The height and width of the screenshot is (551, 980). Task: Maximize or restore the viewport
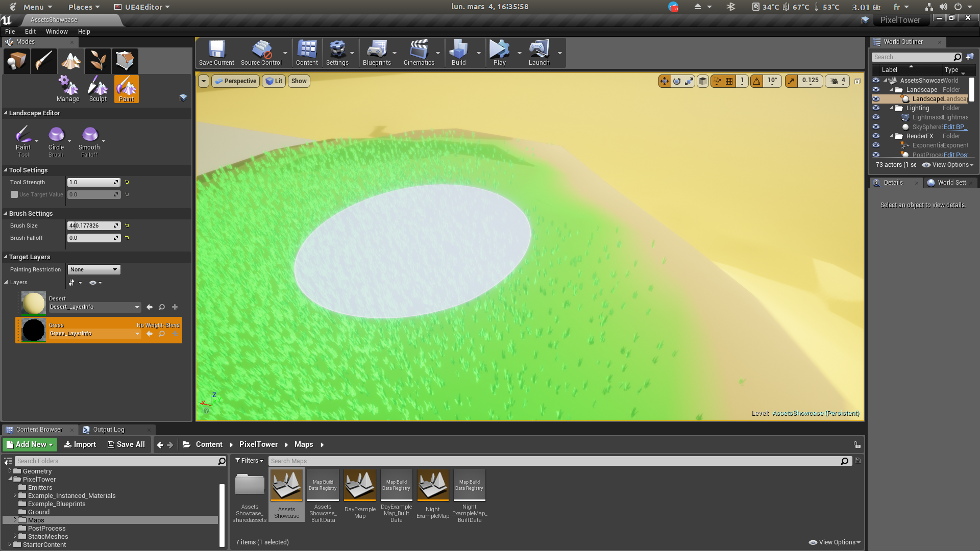coord(857,81)
